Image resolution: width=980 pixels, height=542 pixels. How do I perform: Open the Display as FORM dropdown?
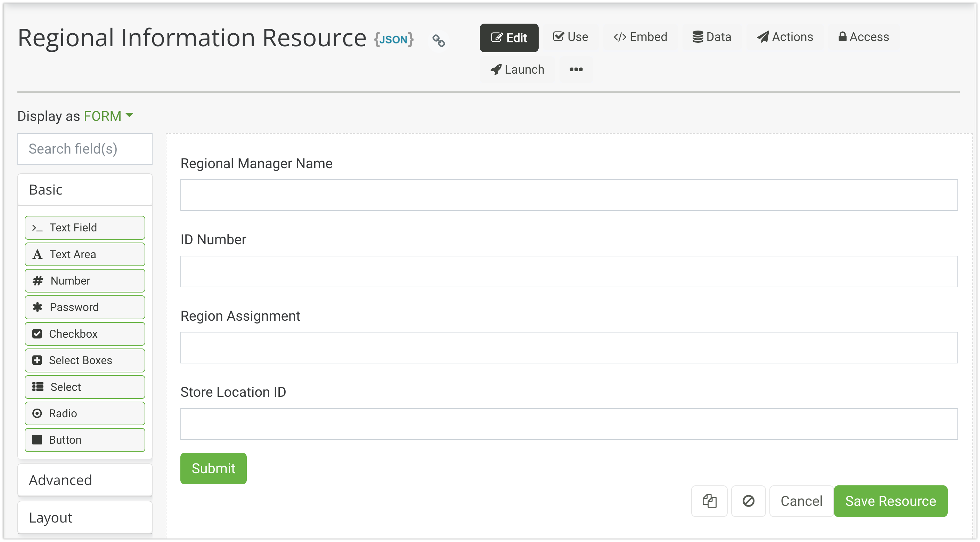108,116
